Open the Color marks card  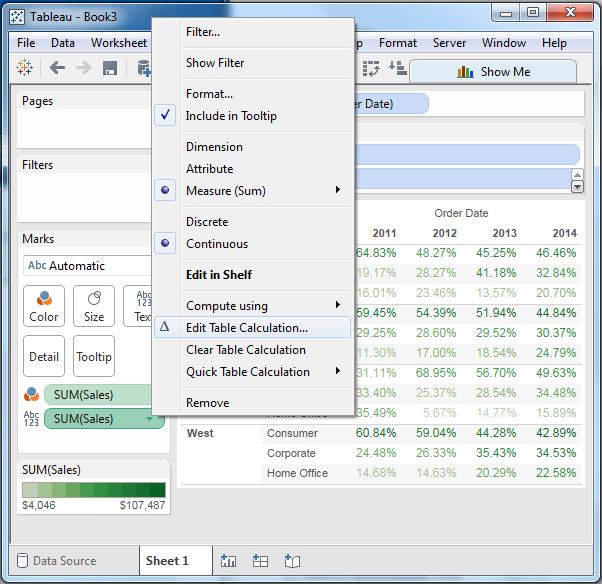pos(44,306)
